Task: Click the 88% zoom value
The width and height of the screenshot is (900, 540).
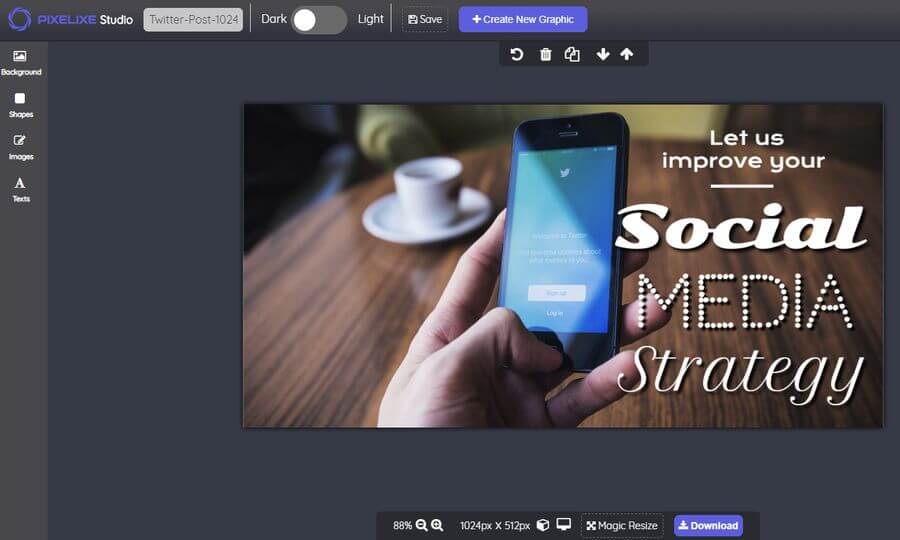Action: (402, 525)
